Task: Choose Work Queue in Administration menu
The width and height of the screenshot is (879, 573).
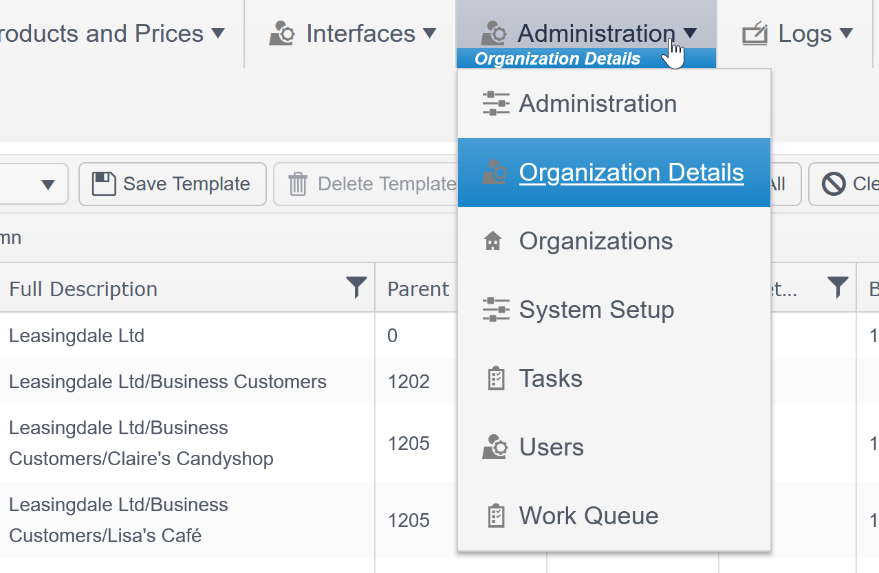Action: click(x=588, y=517)
